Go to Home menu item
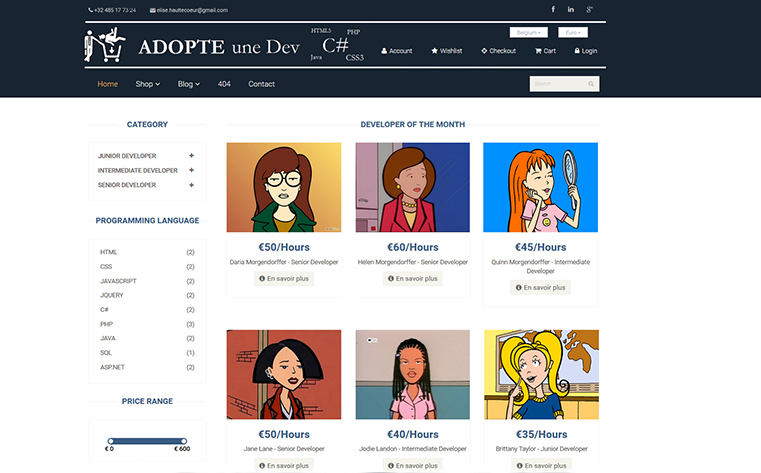Screen dimensions: 761x473 [x=108, y=84]
